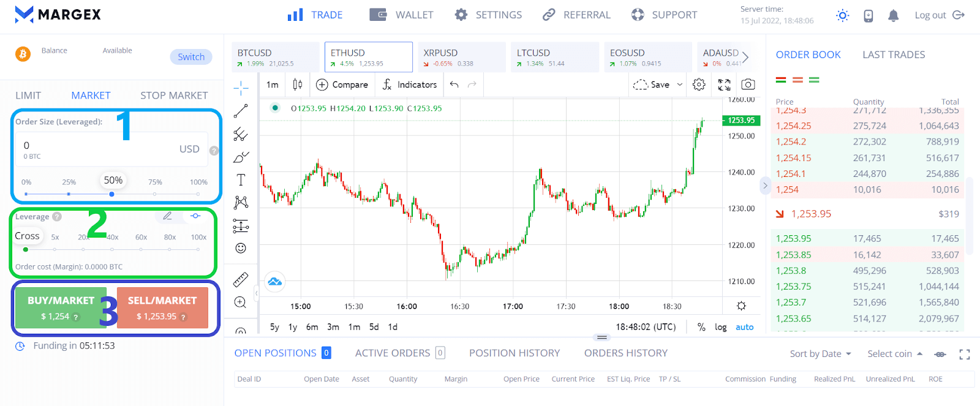
Task: Show both bids and asks in order book
Action: pos(781,80)
